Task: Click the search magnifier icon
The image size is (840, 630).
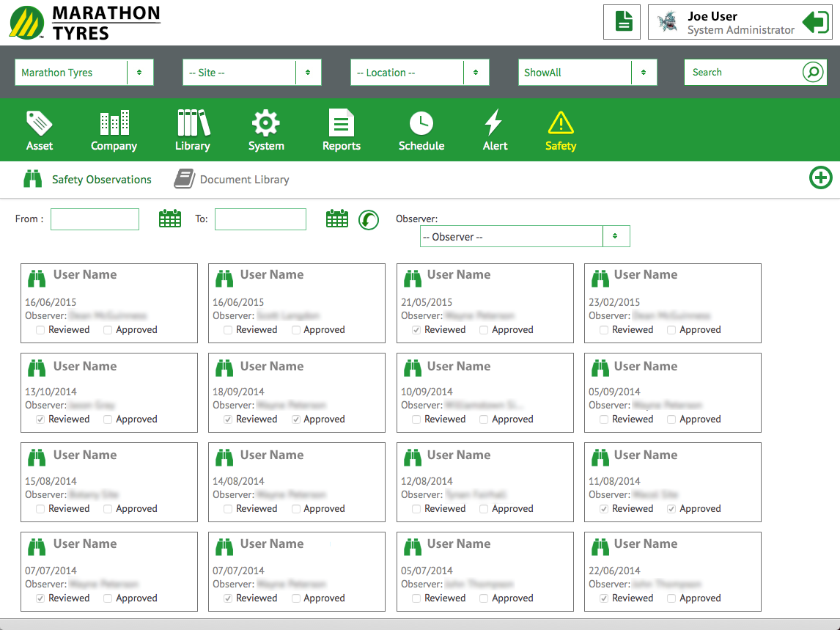Action: (x=812, y=73)
